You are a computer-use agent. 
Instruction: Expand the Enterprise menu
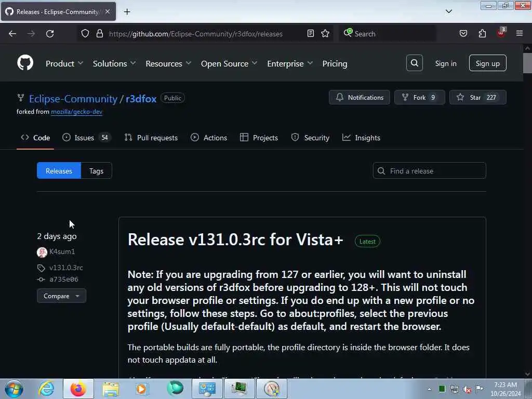coord(290,63)
